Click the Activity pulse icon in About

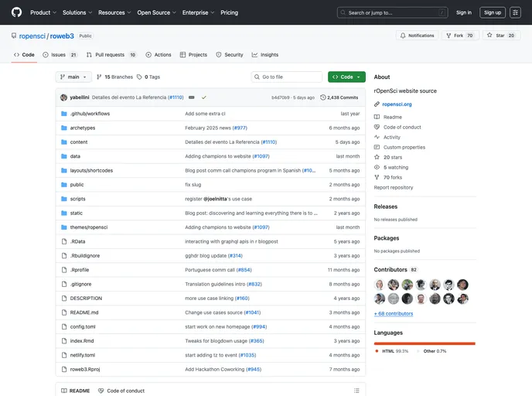377,137
